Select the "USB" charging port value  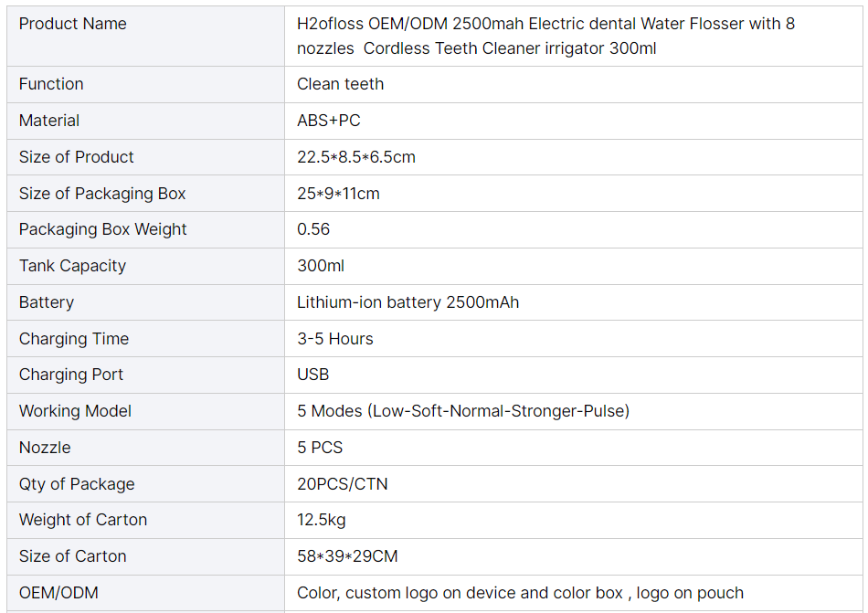click(312, 375)
